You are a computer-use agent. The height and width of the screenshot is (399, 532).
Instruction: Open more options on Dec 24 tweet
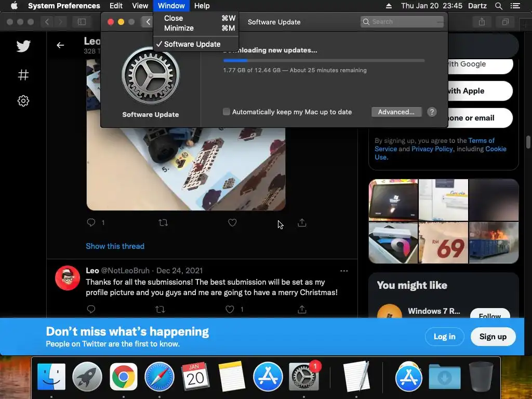pyautogui.click(x=344, y=271)
